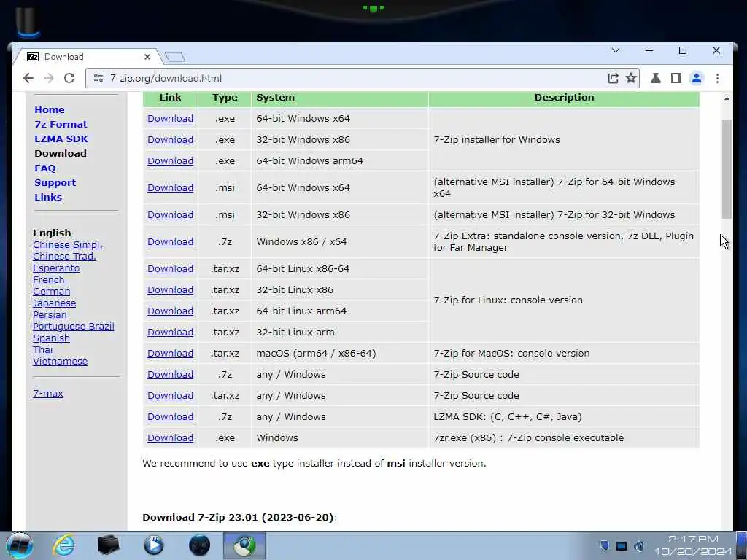
Task: Download the .msi for 64-bit Windows x64
Action: point(170,187)
